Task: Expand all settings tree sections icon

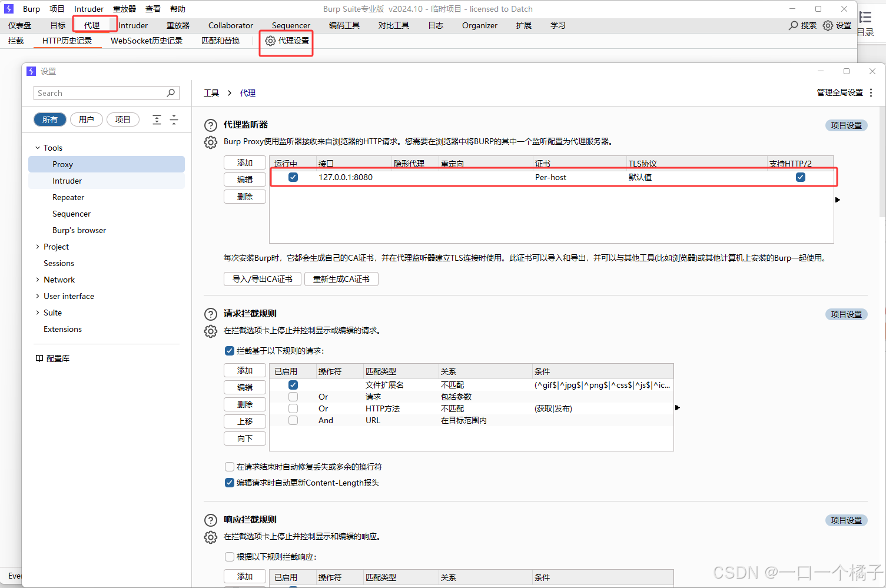Action: [157, 119]
